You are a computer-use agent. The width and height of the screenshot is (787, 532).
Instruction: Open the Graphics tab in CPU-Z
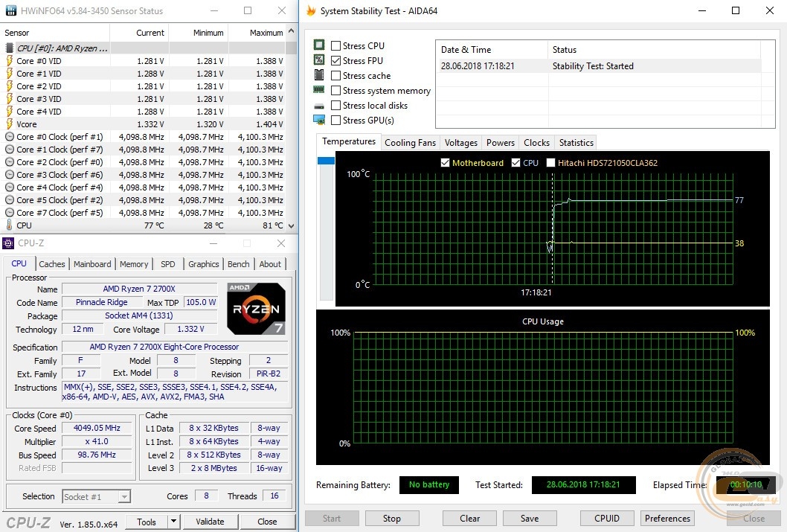pyautogui.click(x=203, y=264)
